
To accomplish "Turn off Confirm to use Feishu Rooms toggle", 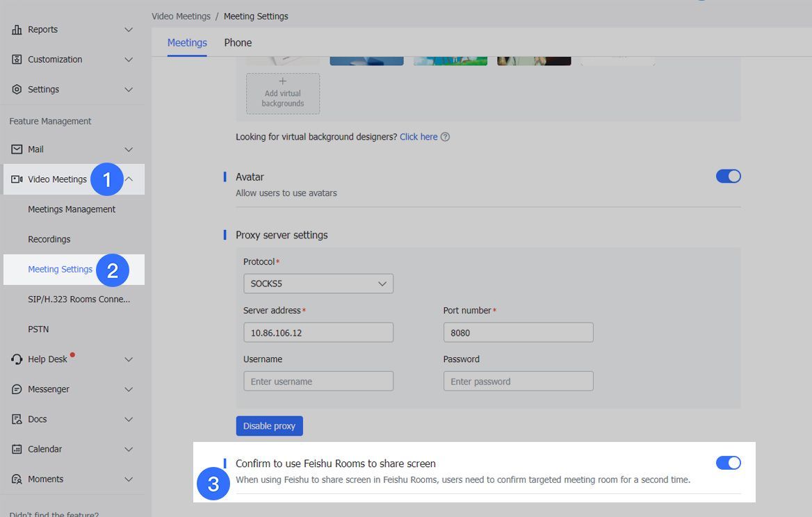I will [x=728, y=463].
